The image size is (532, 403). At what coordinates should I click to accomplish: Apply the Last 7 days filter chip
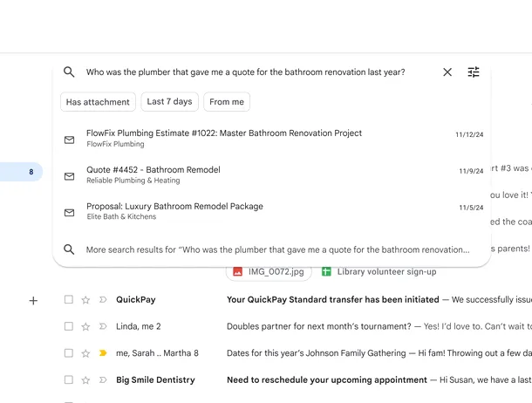pyautogui.click(x=170, y=102)
